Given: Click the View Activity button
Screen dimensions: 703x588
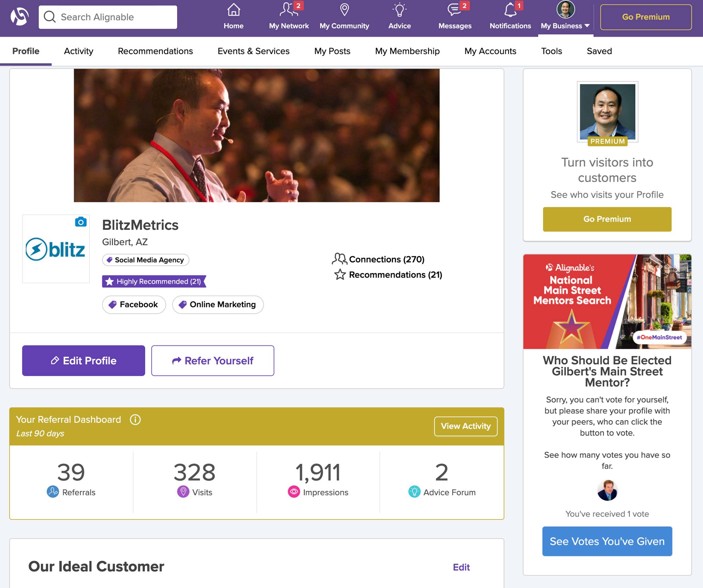Looking at the screenshot, I should 465,426.
